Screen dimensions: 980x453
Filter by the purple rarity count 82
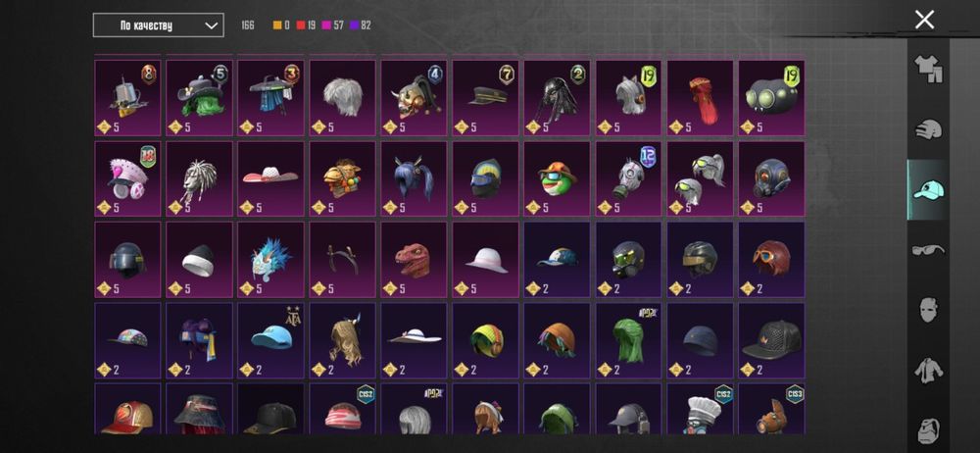click(361, 25)
